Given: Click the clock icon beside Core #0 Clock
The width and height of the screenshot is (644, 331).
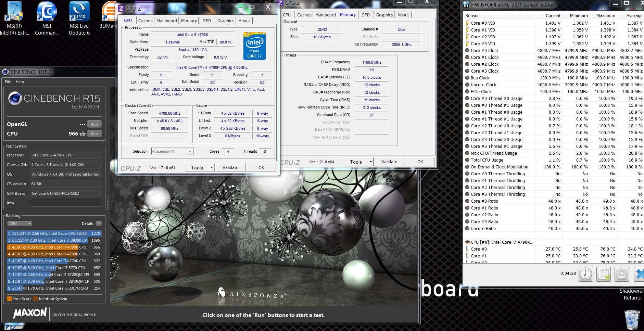Looking at the screenshot, I should [x=467, y=50].
